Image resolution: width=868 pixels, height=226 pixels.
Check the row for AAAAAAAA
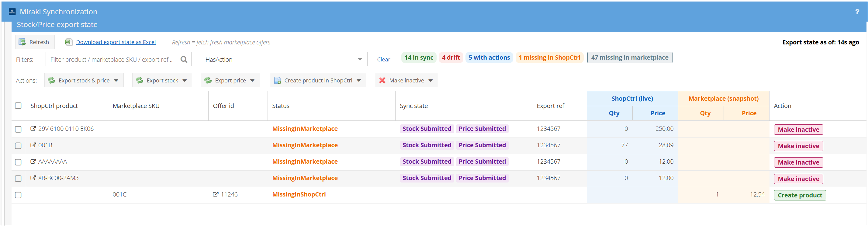point(18,162)
